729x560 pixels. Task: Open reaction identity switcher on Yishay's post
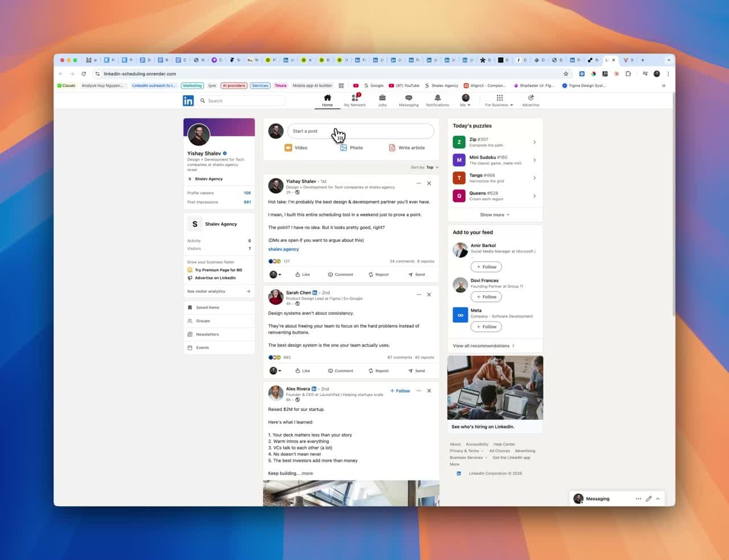pos(275,274)
